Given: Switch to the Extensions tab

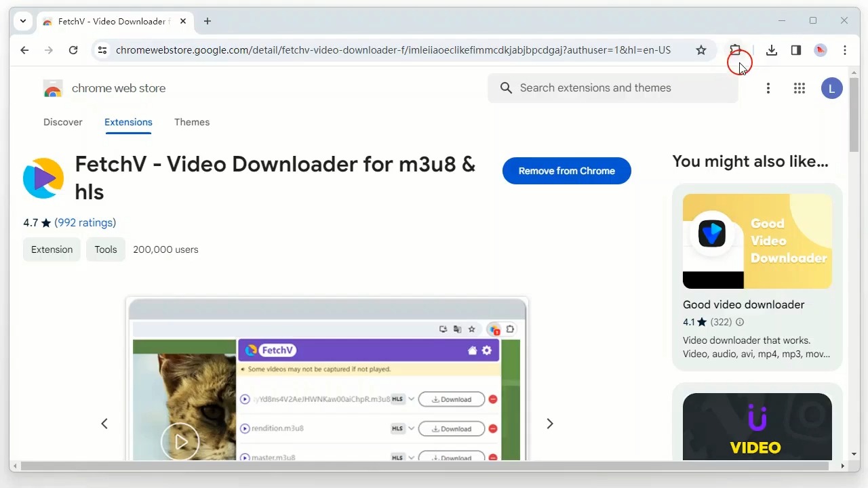Looking at the screenshot, I should coord(128,122).
